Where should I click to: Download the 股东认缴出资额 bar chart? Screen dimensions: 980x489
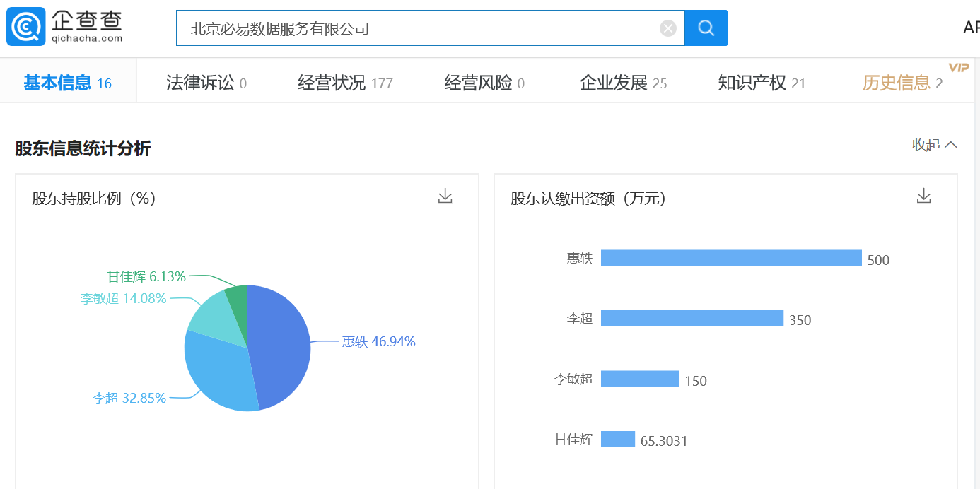[x=923, y=196]
